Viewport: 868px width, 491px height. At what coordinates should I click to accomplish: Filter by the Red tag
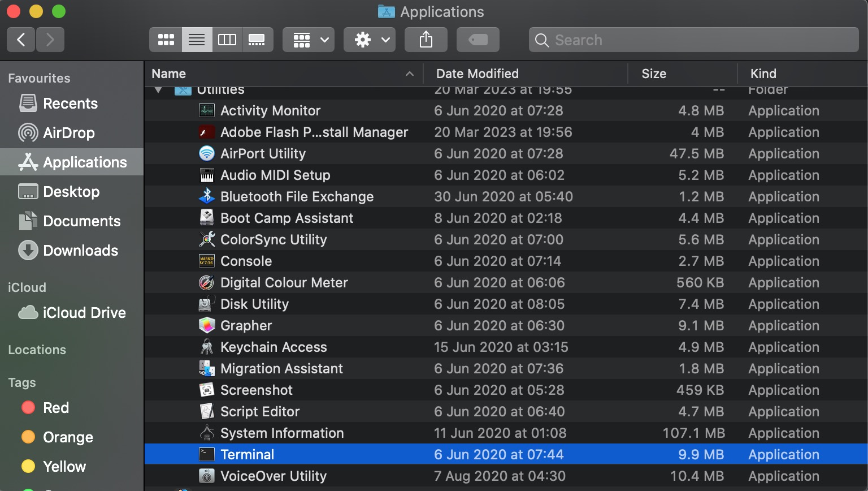pyautogui.click(x=71, y=408)
